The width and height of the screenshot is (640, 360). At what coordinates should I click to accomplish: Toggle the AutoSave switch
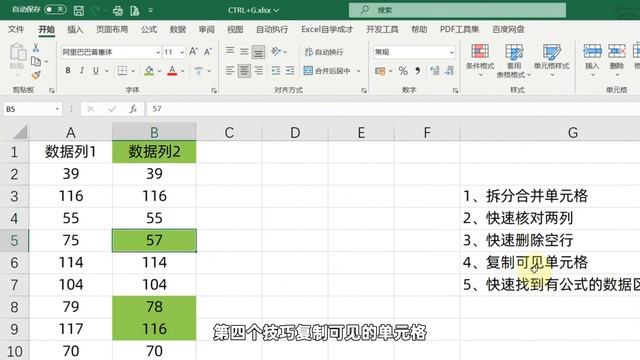click(x=55, y=9)
